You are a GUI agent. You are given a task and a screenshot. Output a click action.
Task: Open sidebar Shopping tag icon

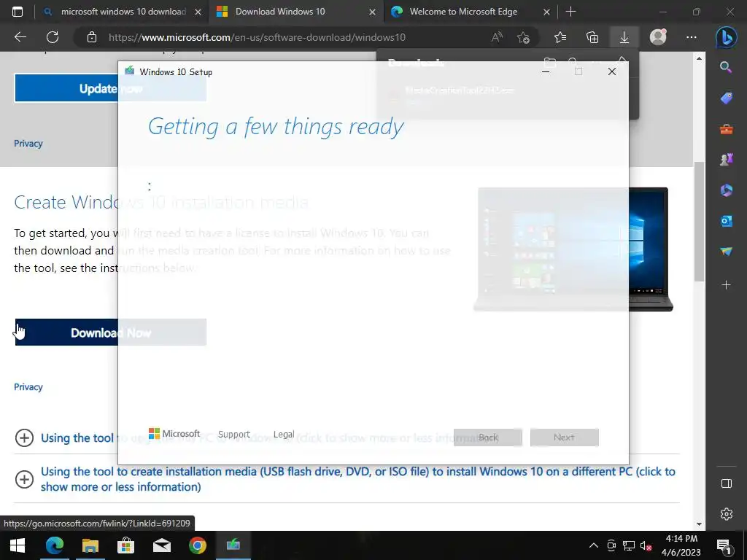726,98
